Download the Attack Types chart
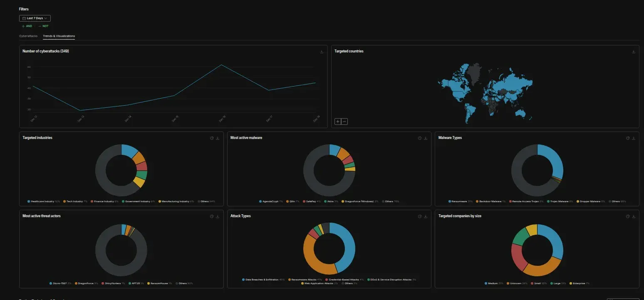The height and width of the screenshot is (300, 644). point(425,216)
